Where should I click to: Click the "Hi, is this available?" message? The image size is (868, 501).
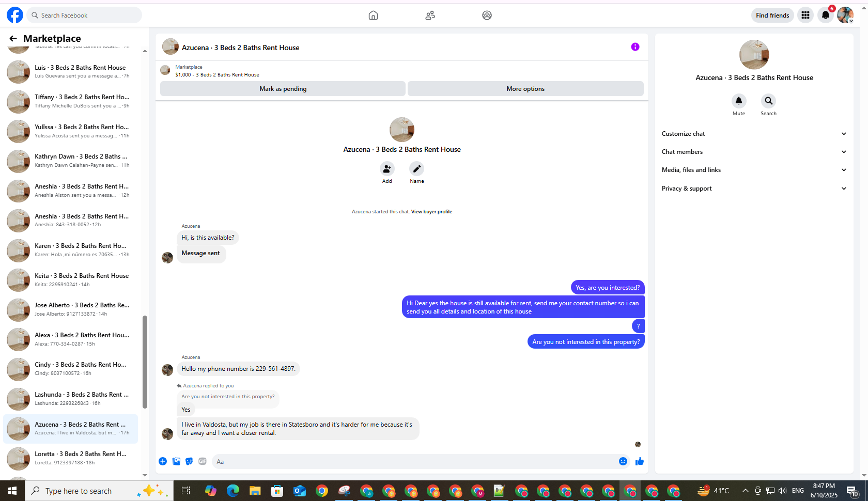coord(208,238)
